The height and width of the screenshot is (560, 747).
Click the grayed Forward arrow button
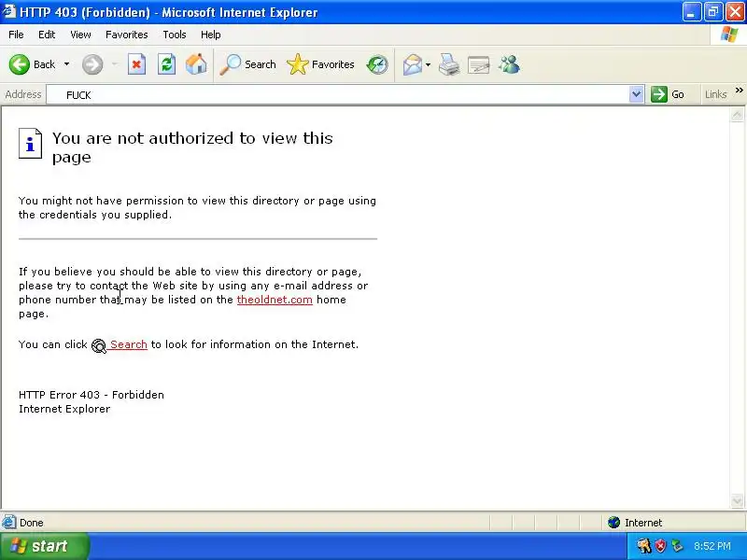click(92, 64)
